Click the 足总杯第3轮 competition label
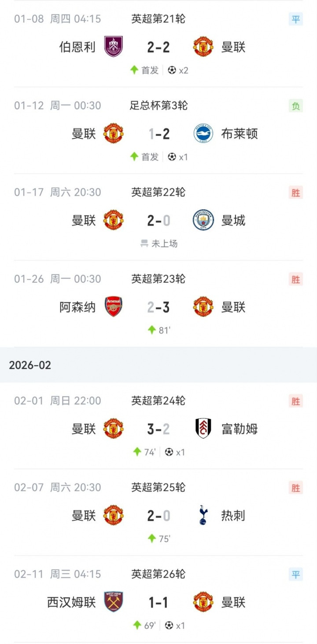 tap(158, 106)
